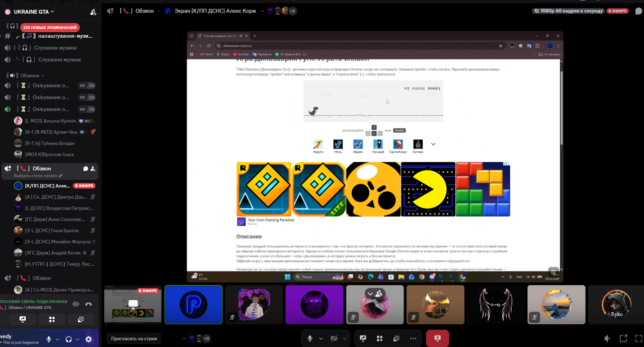Click the red stop watching stream button
Viewport: 644px width, 347px height.
pyautogui.click(x=437, y=338)
